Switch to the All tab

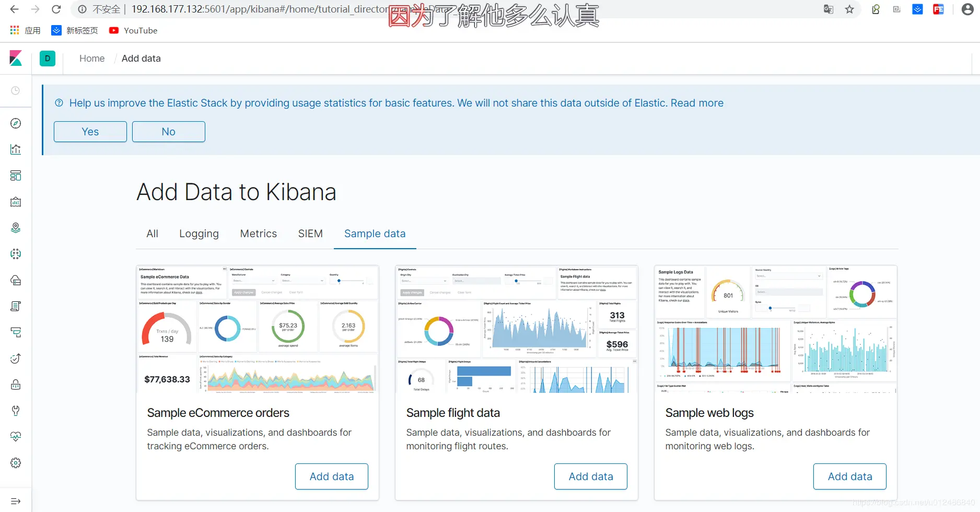[153, 234]
